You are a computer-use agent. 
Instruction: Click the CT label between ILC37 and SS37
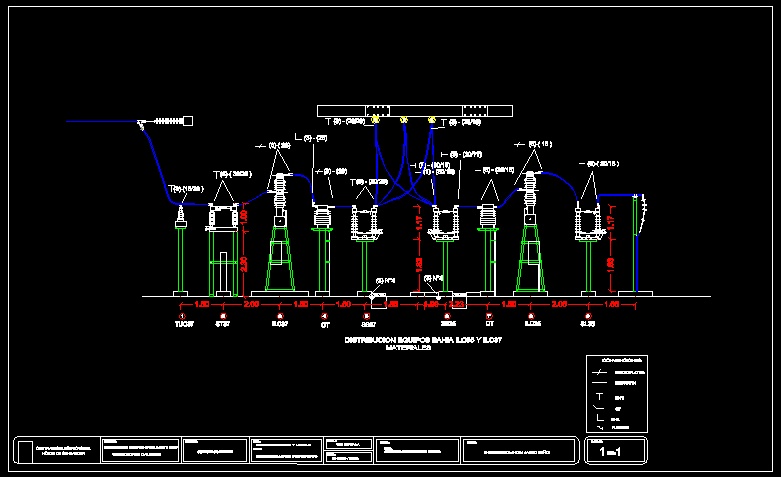(x=325, y=325)
